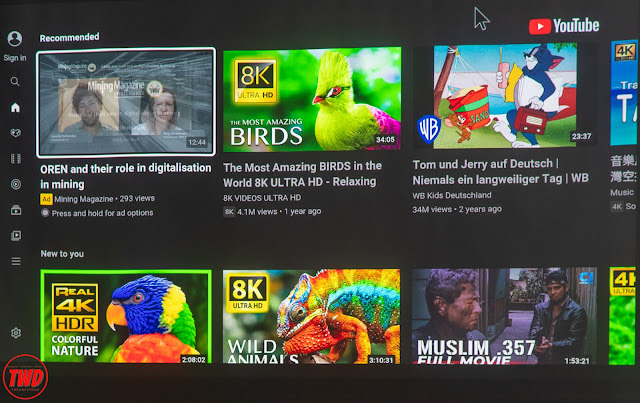This screenshot has width=640, height=403.
Task: Open the WB Kids Deutschland channel name
Action: 452,195
